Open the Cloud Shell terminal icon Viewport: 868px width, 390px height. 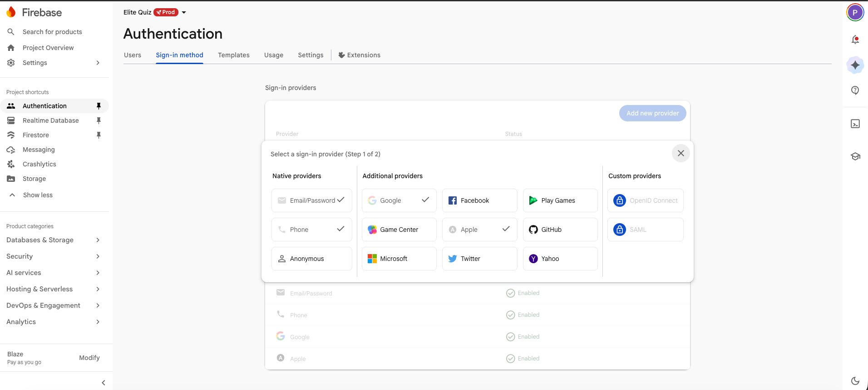[x=855, y=124]
